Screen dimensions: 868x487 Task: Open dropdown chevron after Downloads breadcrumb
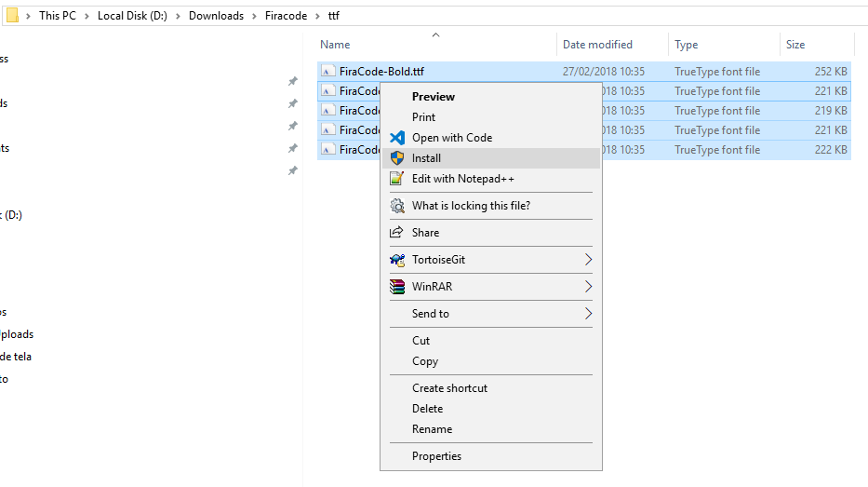[x=254, y=16]
